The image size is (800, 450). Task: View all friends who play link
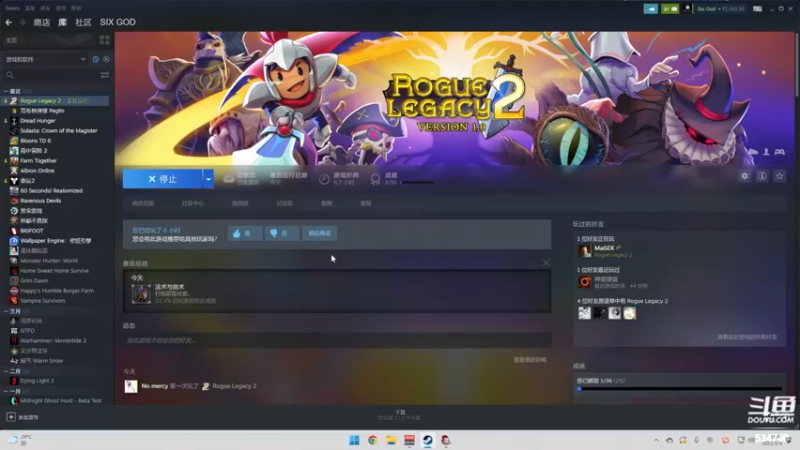pyautogui.click(x=747, y=337)
